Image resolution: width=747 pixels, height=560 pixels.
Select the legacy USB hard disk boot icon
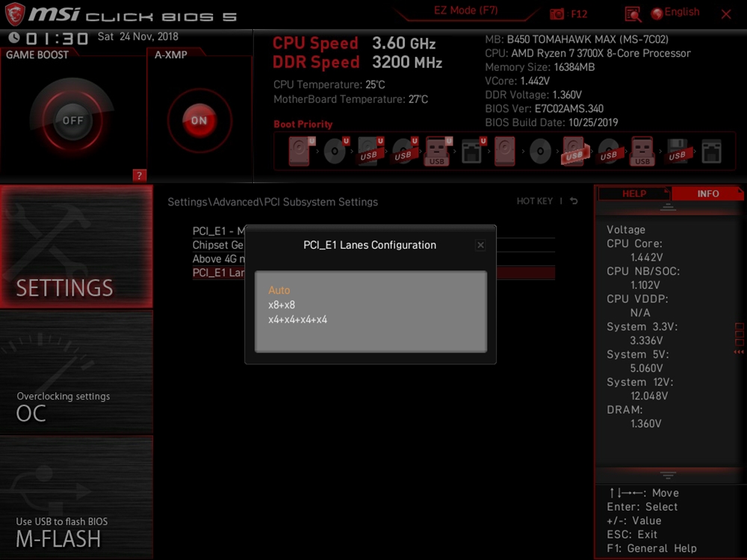pos(574,151)
